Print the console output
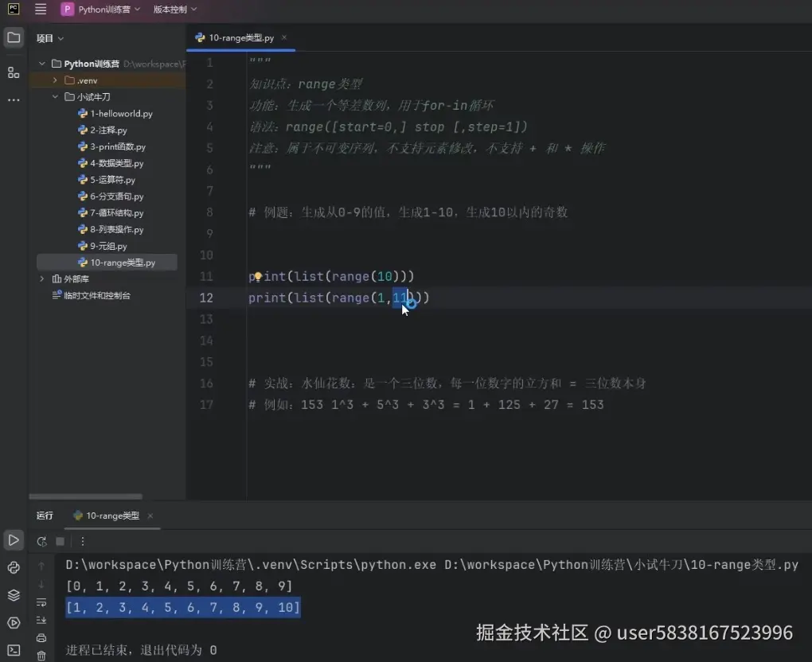 click(41, 638)
